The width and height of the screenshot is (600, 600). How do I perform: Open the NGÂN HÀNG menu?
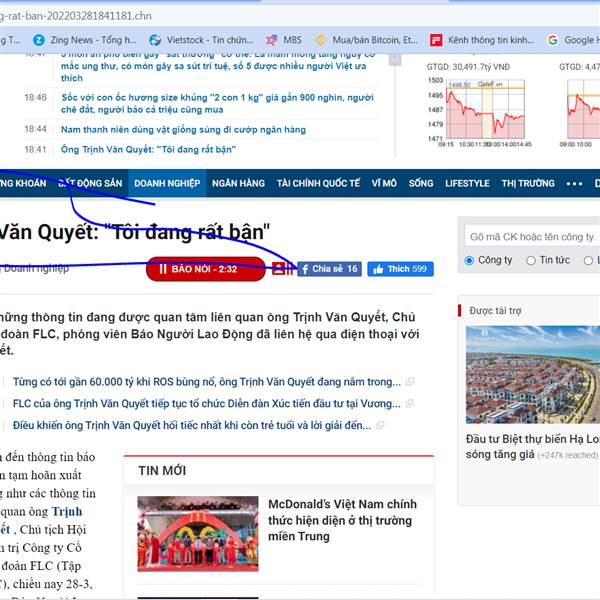(x=238, y=183)
